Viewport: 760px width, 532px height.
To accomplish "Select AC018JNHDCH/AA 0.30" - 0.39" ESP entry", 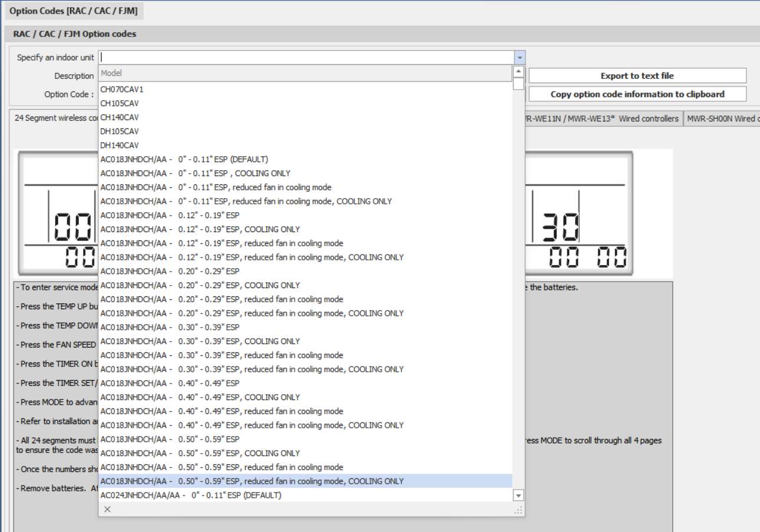I will coord(170,328).
